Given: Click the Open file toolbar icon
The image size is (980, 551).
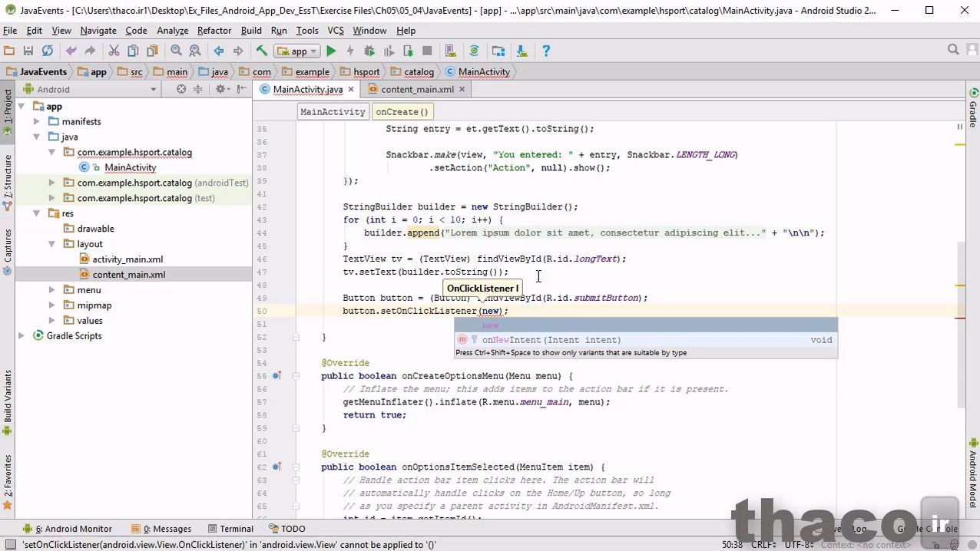Looking at the screenshot, I should pyautogui.click(x=9, y=51).
